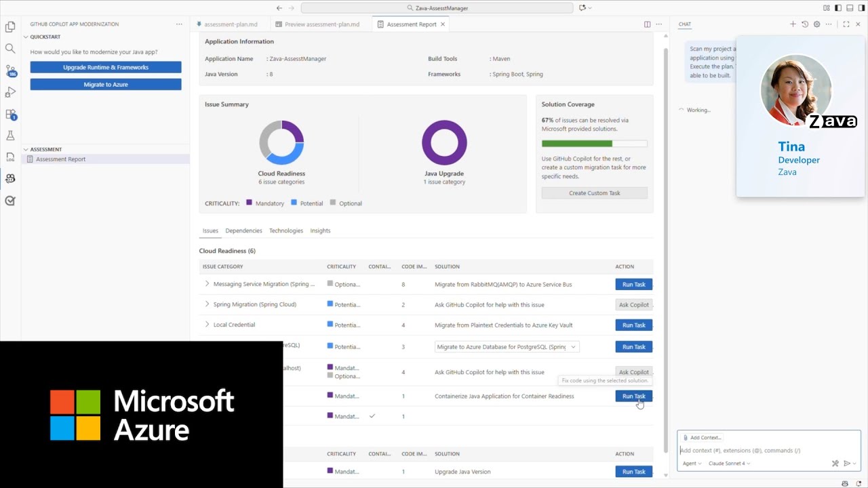Click Create Custom Task
This screenshot has height=488, width=868.
coord(595,193)
